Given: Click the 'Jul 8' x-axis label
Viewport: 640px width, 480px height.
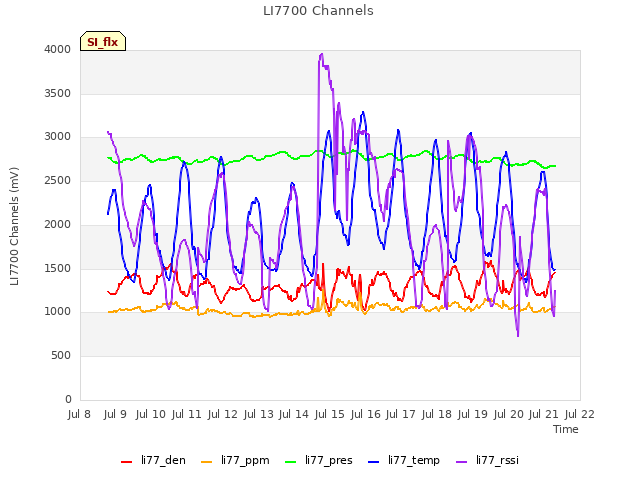Looking at the screenshot, I should (x=79, y=414).
